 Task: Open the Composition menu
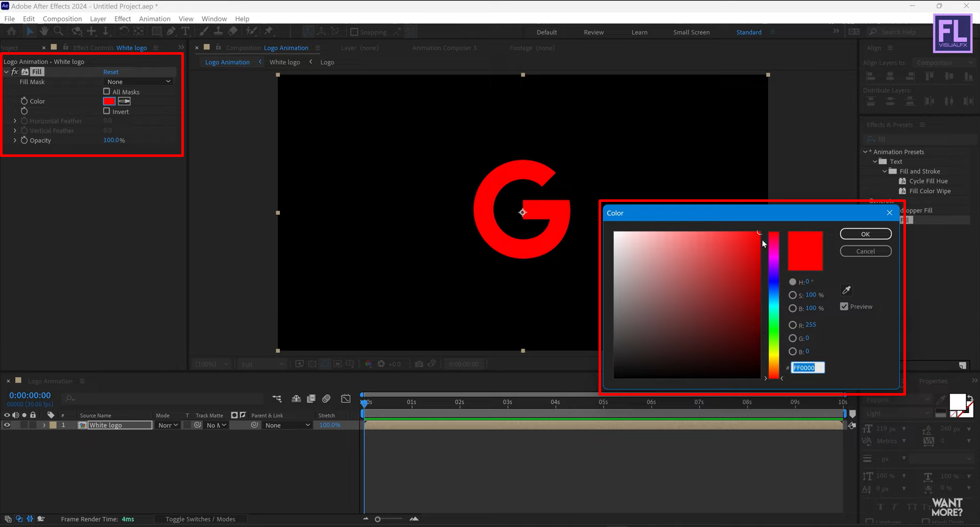(x=62, y=18)
